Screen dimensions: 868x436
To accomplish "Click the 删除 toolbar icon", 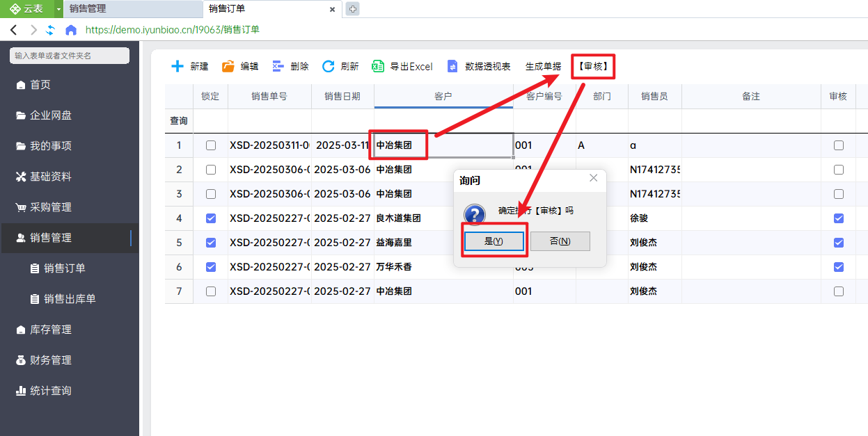I will (278, 66).
